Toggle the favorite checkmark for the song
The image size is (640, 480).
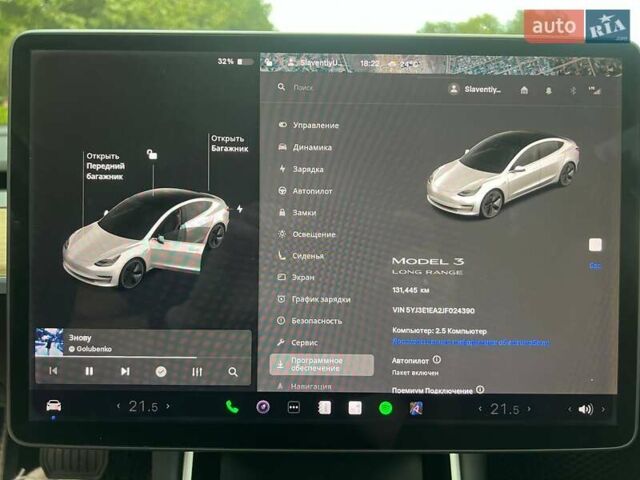(x=161, y=371)
